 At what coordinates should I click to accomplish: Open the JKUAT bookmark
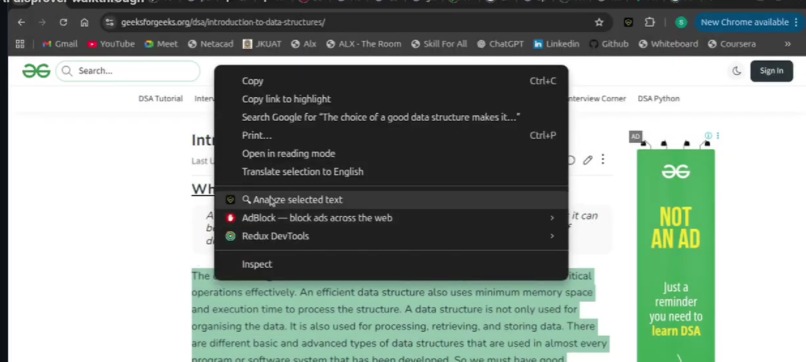[262, 44]
